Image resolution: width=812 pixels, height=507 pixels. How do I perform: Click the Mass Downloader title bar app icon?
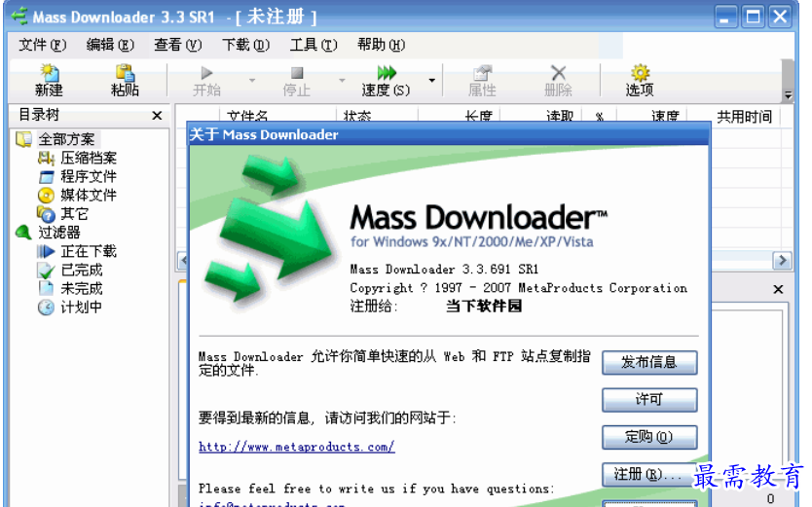pyautogui.click(x=19, y=17)
